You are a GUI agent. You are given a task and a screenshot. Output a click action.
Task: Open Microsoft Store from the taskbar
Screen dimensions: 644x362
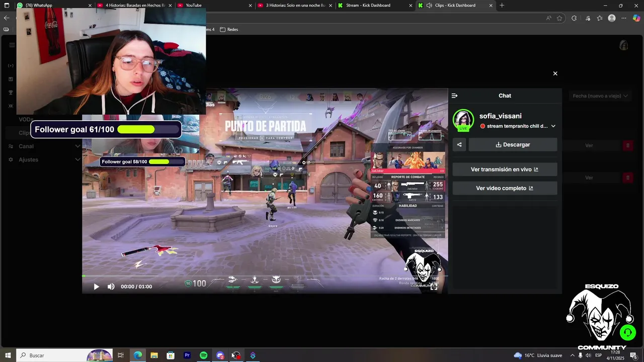coord(171,355)
